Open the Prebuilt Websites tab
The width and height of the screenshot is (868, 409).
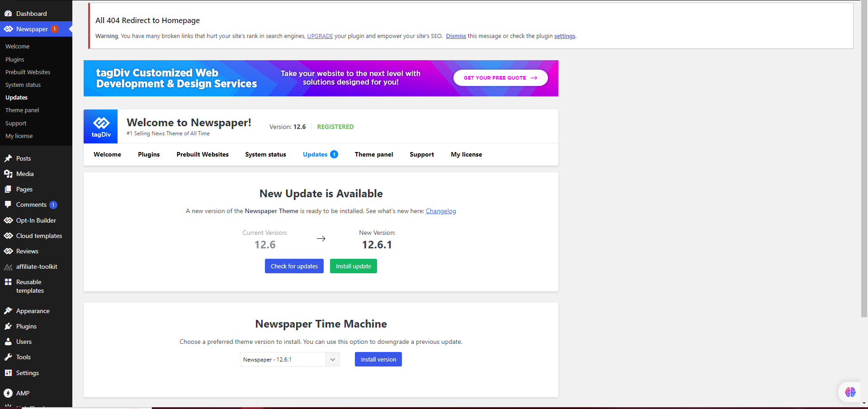[x=203, y=154]
